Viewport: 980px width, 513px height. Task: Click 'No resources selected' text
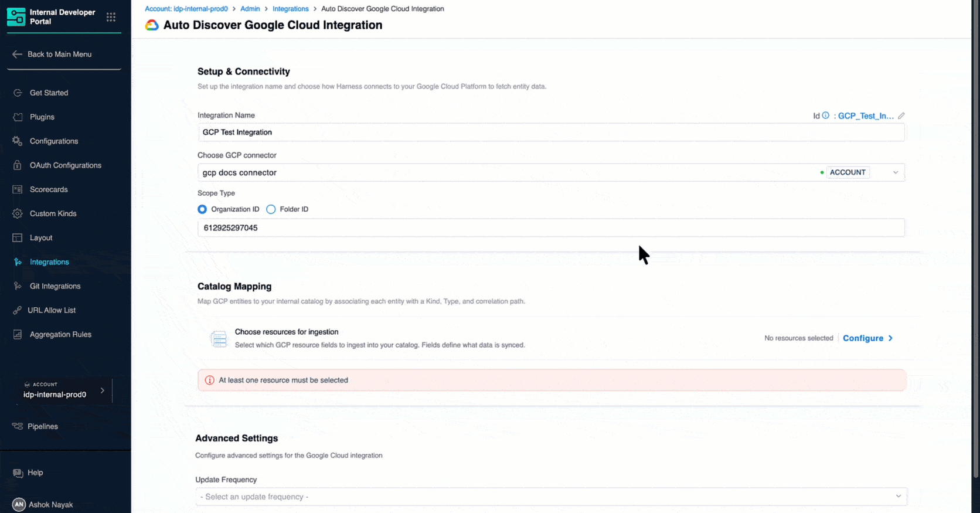798,338
